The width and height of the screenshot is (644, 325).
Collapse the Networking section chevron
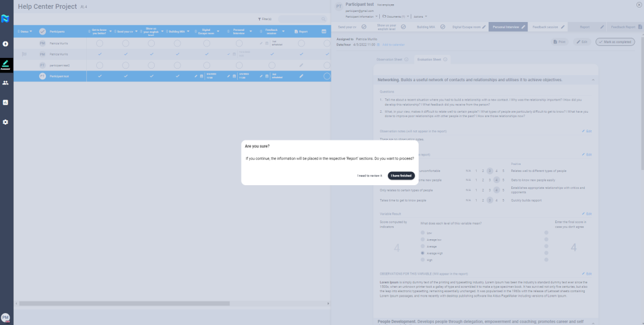593,80
